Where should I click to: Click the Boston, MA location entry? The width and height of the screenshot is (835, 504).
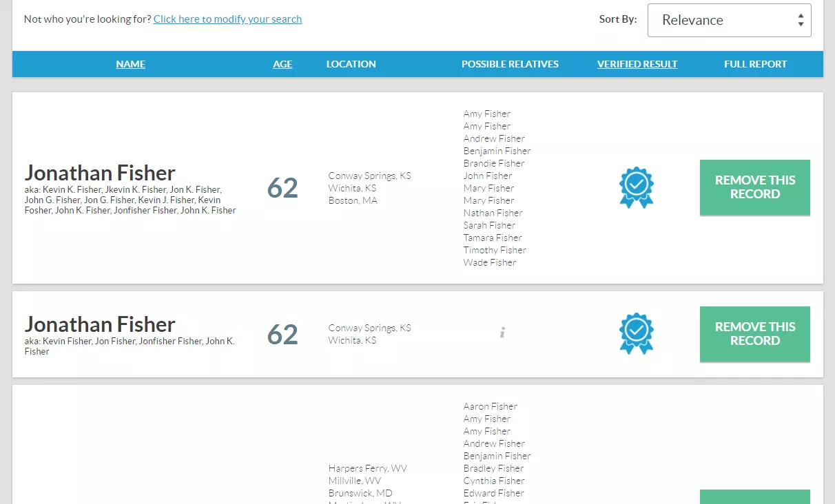353,200
